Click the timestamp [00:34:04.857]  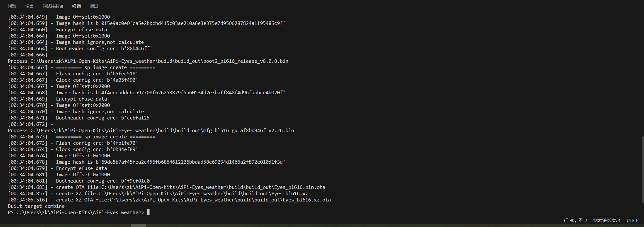pos(28,194)
